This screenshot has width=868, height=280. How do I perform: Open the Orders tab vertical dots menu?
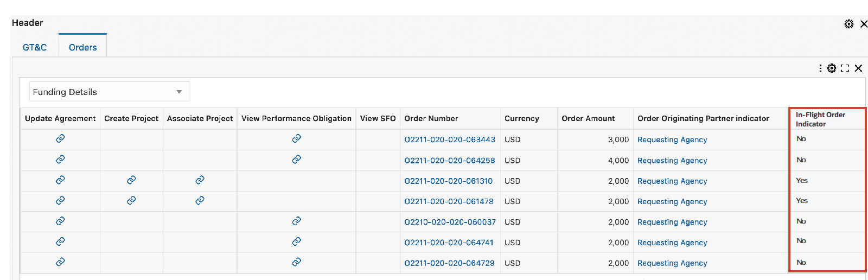point(820,68)
